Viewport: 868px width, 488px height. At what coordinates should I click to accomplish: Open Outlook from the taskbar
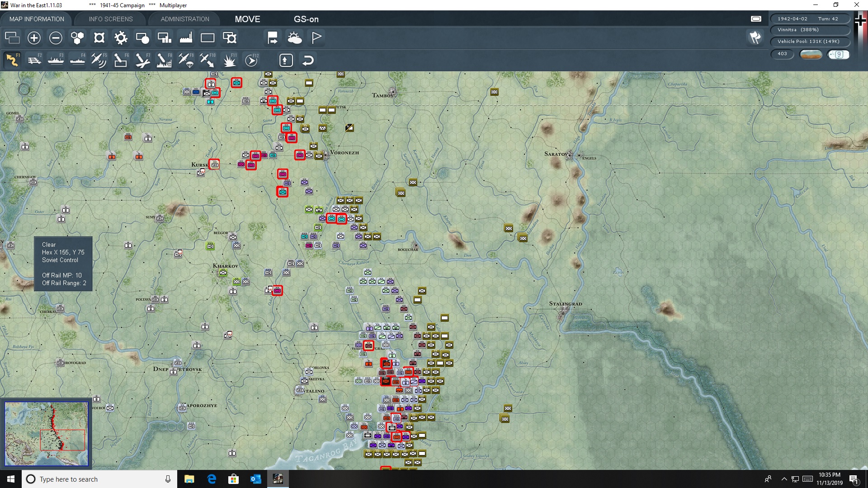point(255,479)
